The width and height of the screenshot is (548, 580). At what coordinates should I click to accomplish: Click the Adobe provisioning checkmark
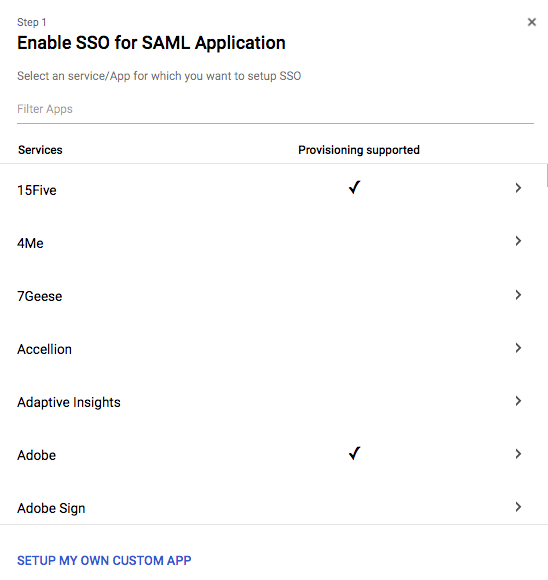pyautogui.click(x=354, y=453)
